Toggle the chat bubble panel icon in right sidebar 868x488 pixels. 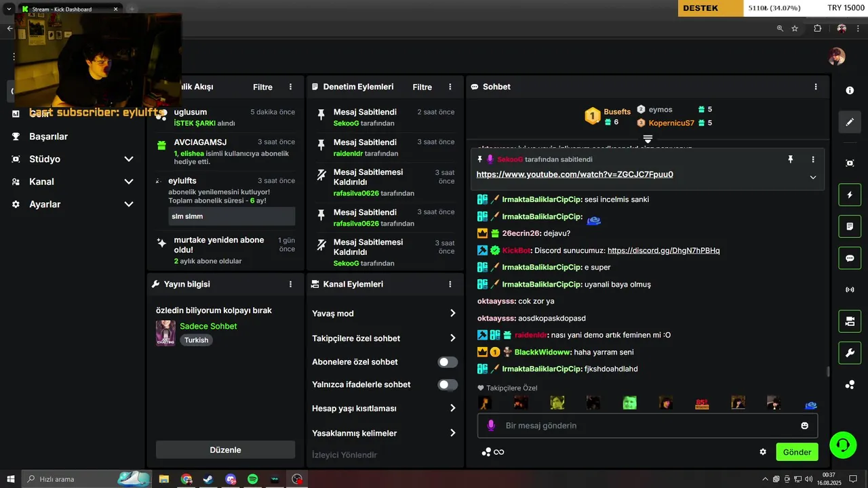click(x=850, y=258)
